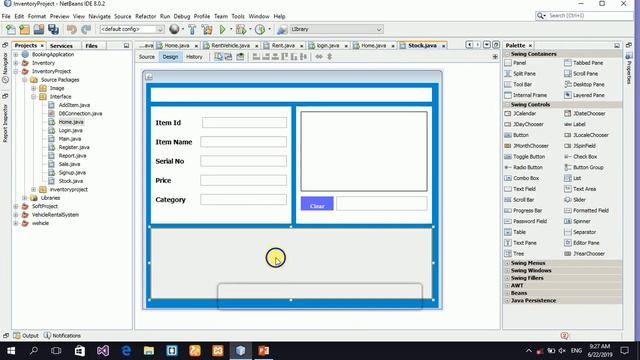Expand the BookingApplication project node
640x360 pixels.
click(x=16, y=54)
